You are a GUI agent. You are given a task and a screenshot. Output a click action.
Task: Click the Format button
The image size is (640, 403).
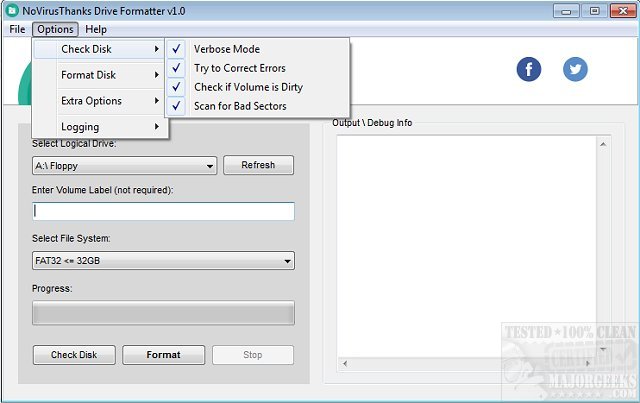pyautogui.click(x=164, y=355)
